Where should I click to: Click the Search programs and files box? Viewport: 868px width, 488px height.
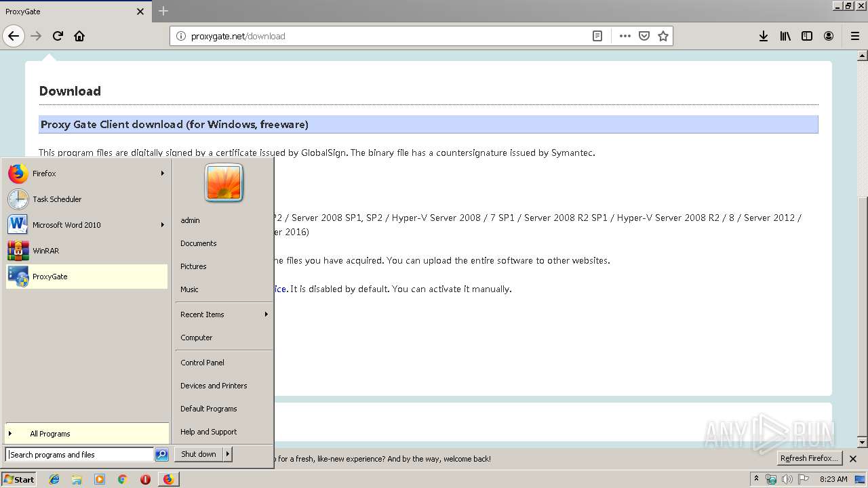click(x=79, y=455)
